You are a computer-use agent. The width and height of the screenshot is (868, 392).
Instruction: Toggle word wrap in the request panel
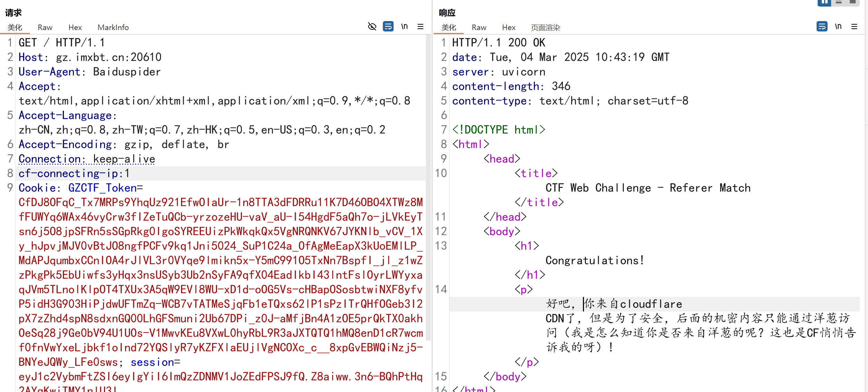pos(388,27)
